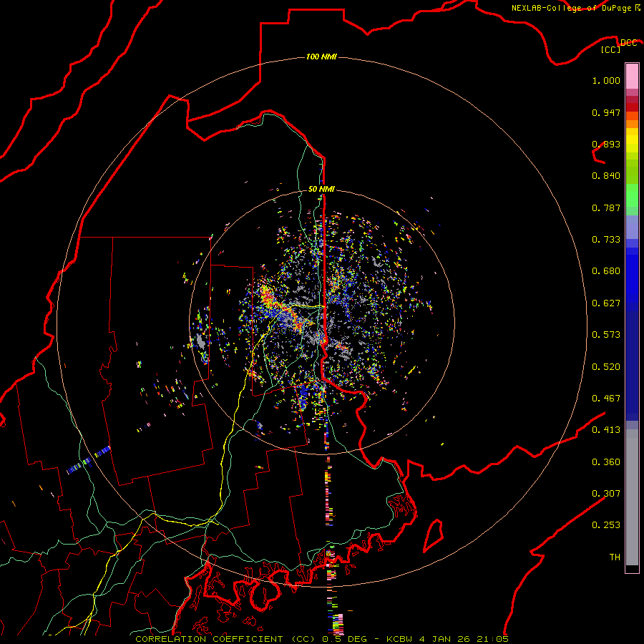Click the 0.733 legend value
This screenshot has height=644, width=644.
606,240
